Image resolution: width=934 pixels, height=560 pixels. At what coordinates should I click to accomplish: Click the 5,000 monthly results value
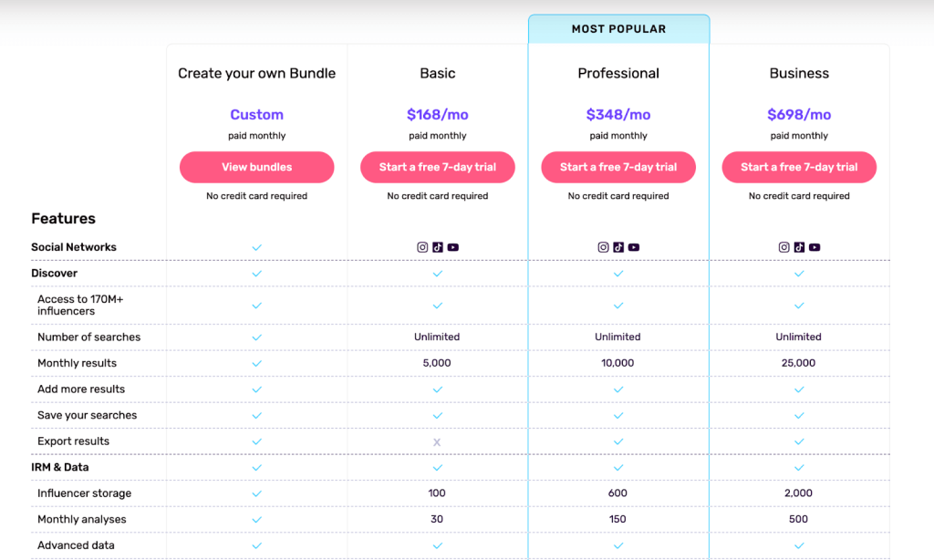[x=437, y=363]
